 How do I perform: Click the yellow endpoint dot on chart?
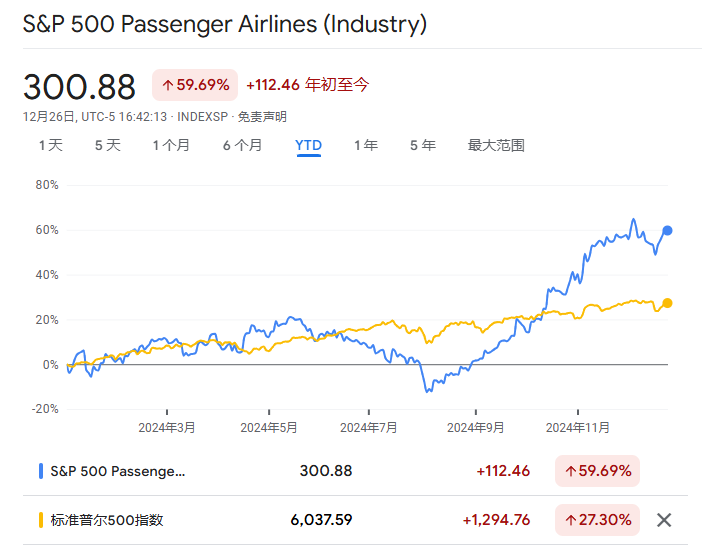pyautogui.click(x=667, y=303)
